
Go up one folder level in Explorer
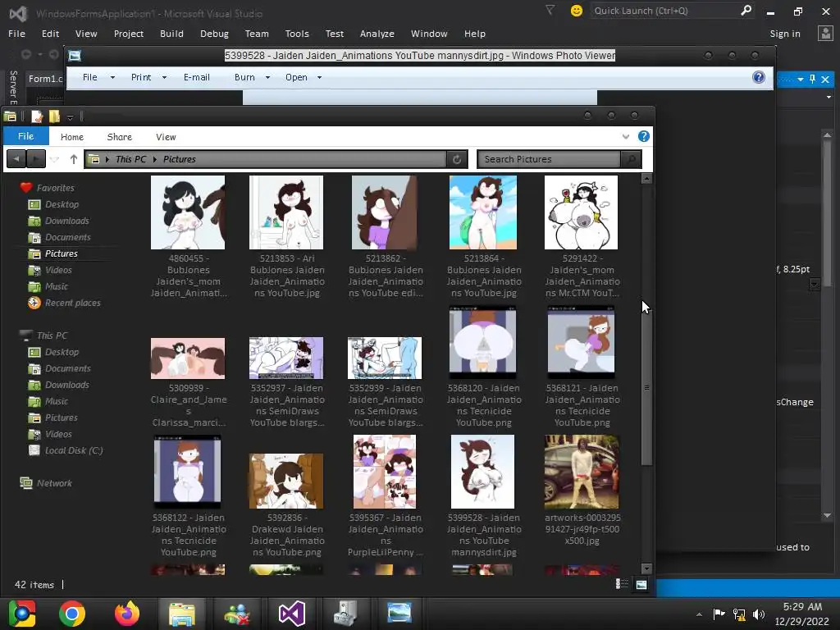(73, 159)
